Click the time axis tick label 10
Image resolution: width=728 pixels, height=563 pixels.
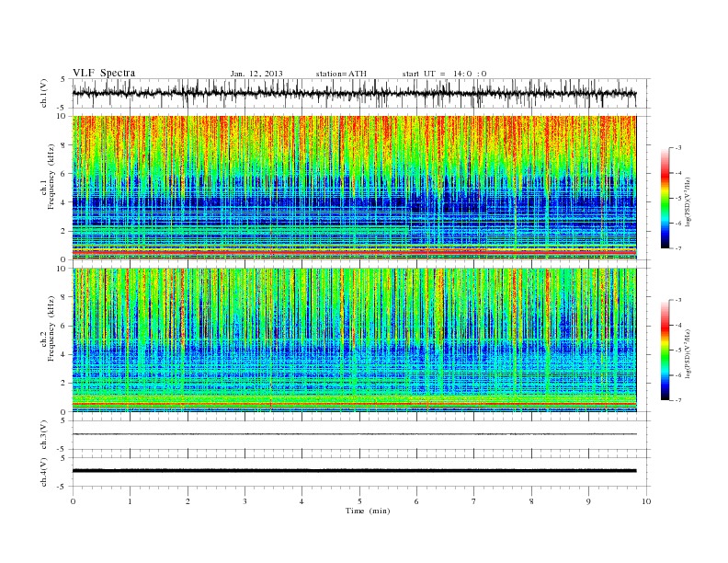(x=646, y=501)
